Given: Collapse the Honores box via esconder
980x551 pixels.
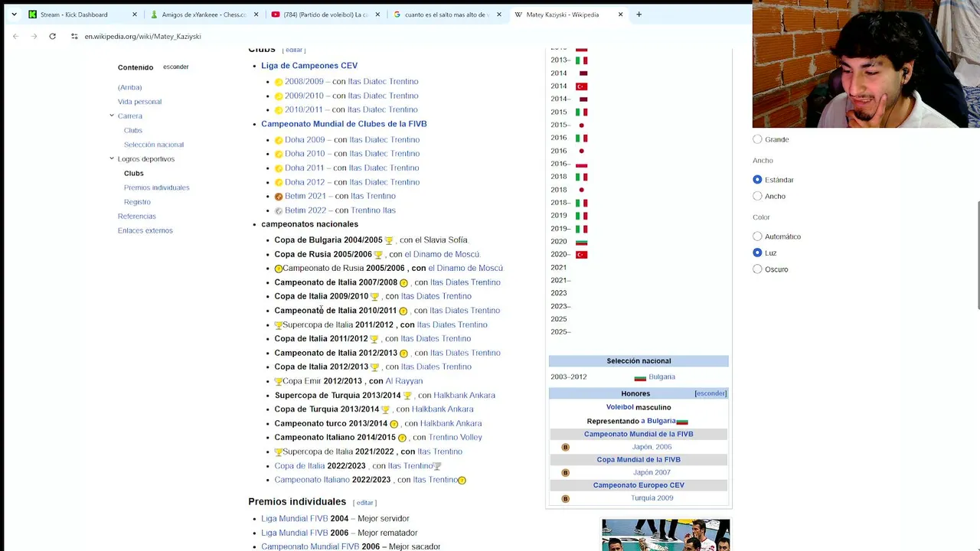Looking at the screenshot, I should pyautogui.click(x=710, y=393).
